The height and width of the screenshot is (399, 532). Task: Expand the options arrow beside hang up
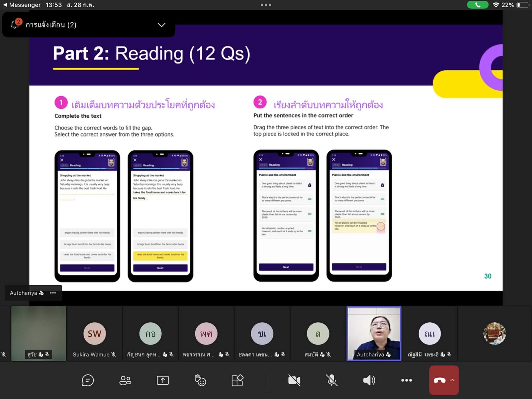(452, 380)
